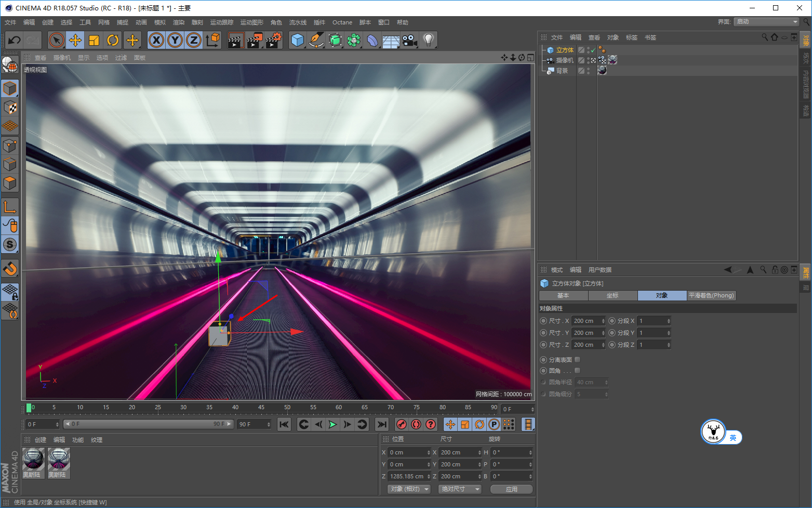
Task: Open the Octane menu
Action: (x=342, y=22)
